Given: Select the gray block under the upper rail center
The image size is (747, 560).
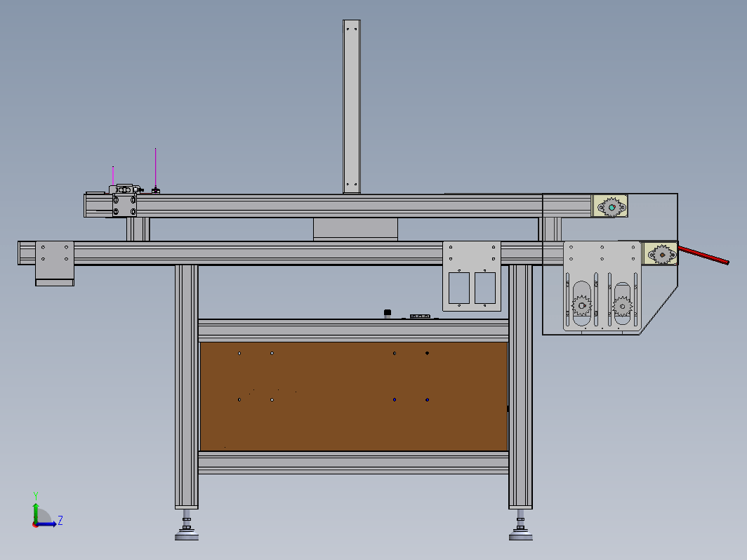Looking at the screenshot, I should (x=355, y=229).
